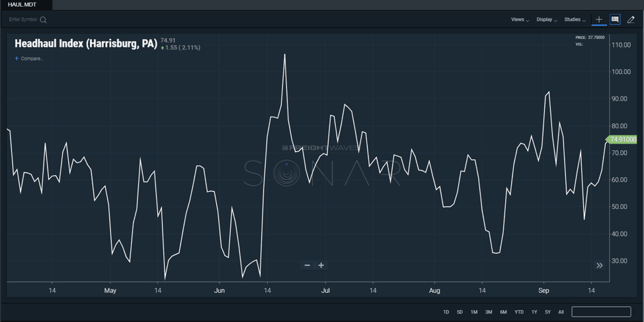Viewport: 644px width, 322px height.
Task: Click the PRICE: 37.70000 readout
Action: point(590,38)
